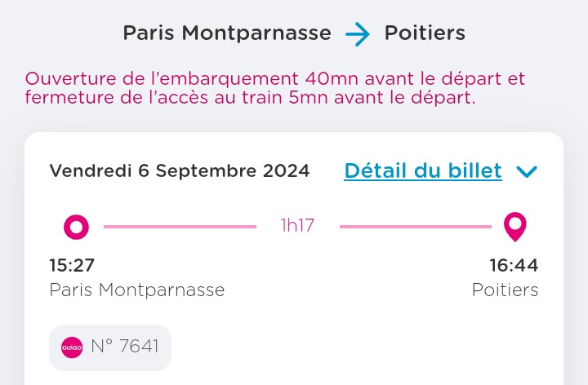Tap the pink boarding notice text
This screenshot has height=385, width=588.
coord(275,88)
